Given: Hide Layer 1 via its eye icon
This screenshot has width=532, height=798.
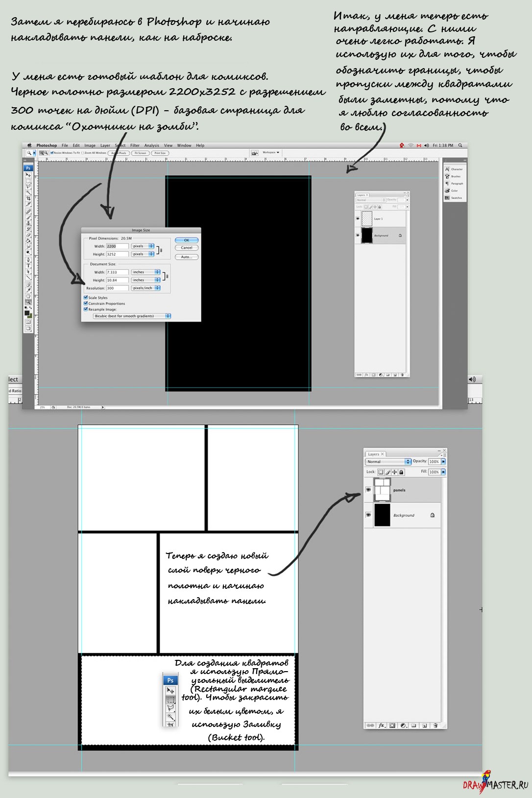Looking at the screenshot, I should point(358,218).
